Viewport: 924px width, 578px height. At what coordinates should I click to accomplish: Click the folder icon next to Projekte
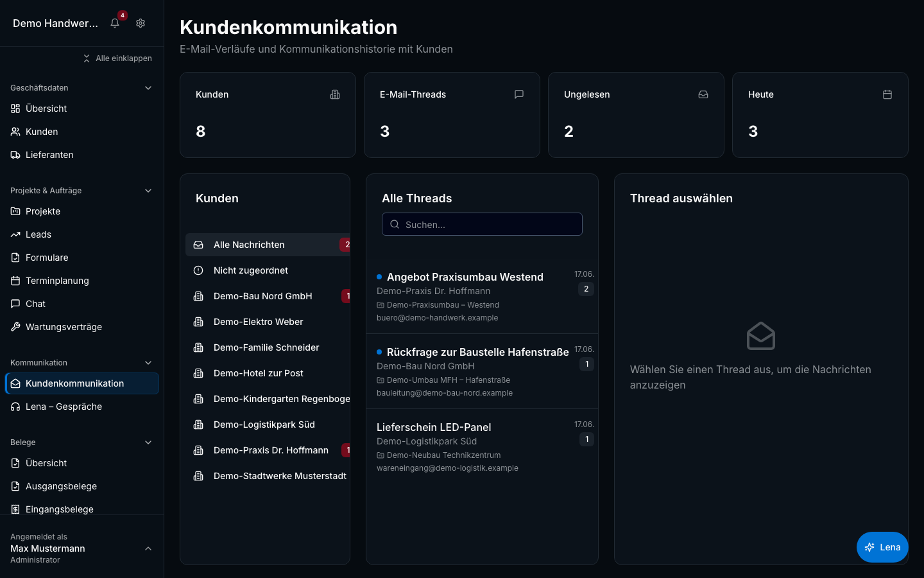point(15,211)
